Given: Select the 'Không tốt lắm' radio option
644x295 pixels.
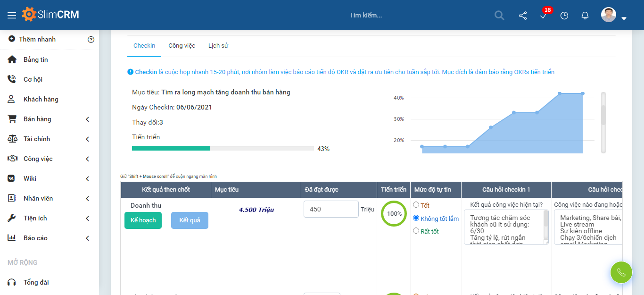Looking at the screenshot, I should pos(416,218).
